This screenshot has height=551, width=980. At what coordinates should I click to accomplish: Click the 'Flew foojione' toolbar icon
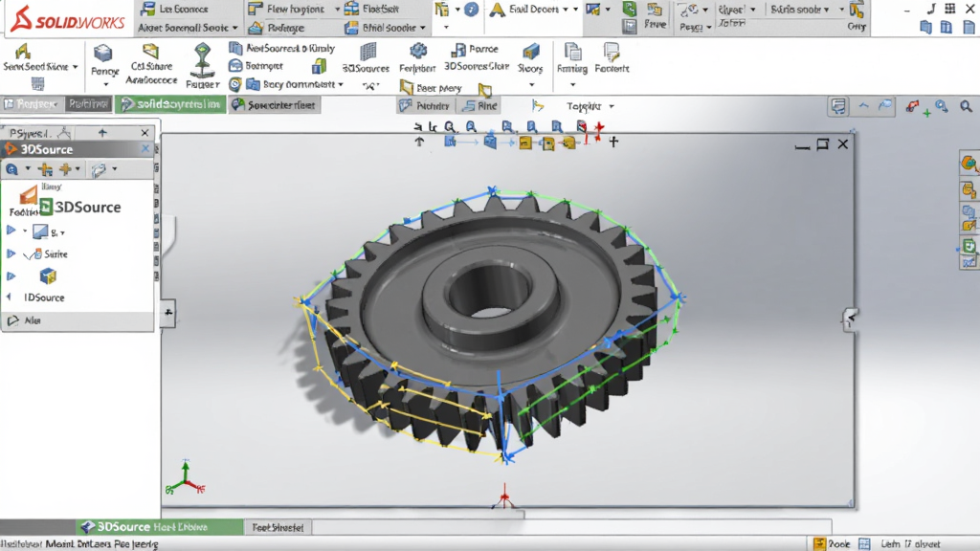pos(255,9)
